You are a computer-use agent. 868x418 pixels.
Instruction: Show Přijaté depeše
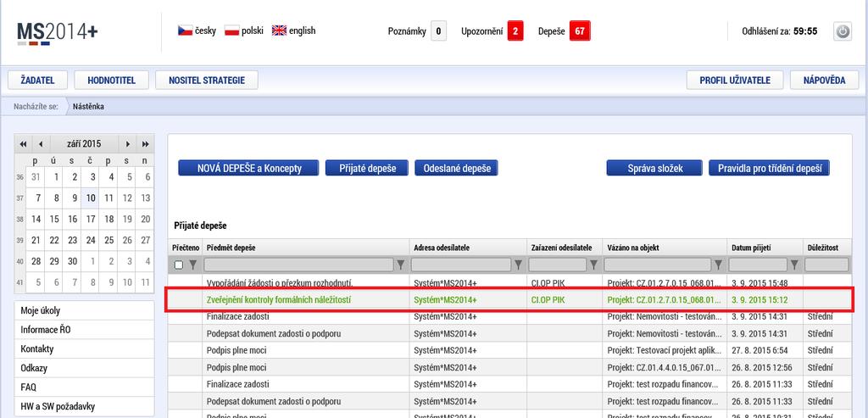pyautogui.click(x=366, y=169)
